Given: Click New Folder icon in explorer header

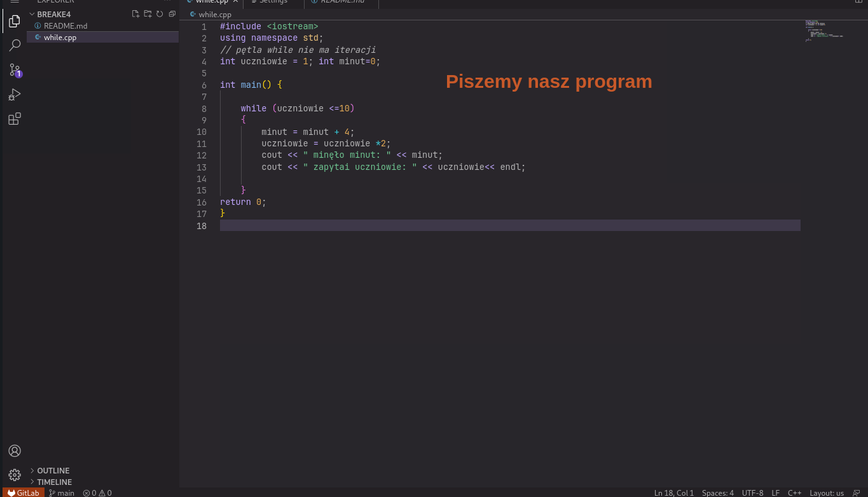Looking at the screenshot, I should (148, 14).
